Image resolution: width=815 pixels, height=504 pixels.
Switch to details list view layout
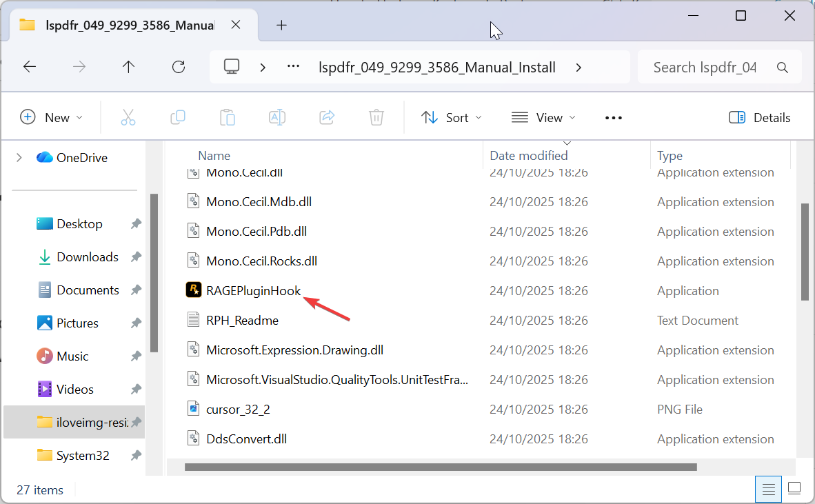pos(768,489)
